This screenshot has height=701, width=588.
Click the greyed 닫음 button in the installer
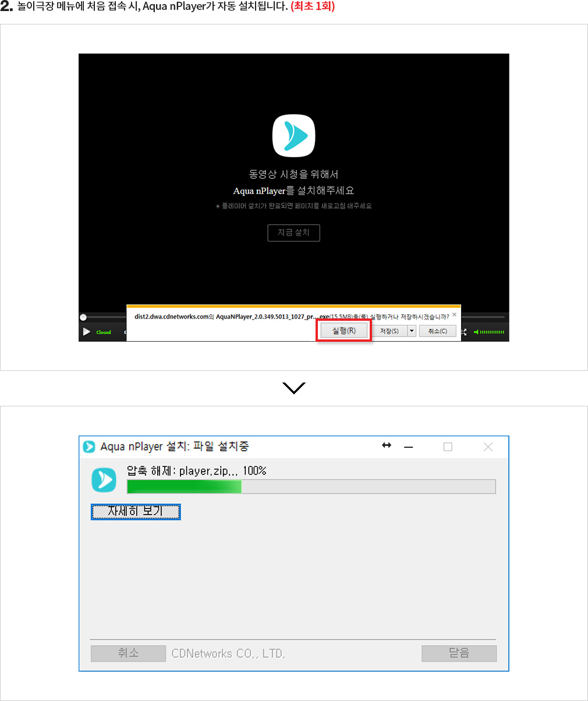[459, 653]
